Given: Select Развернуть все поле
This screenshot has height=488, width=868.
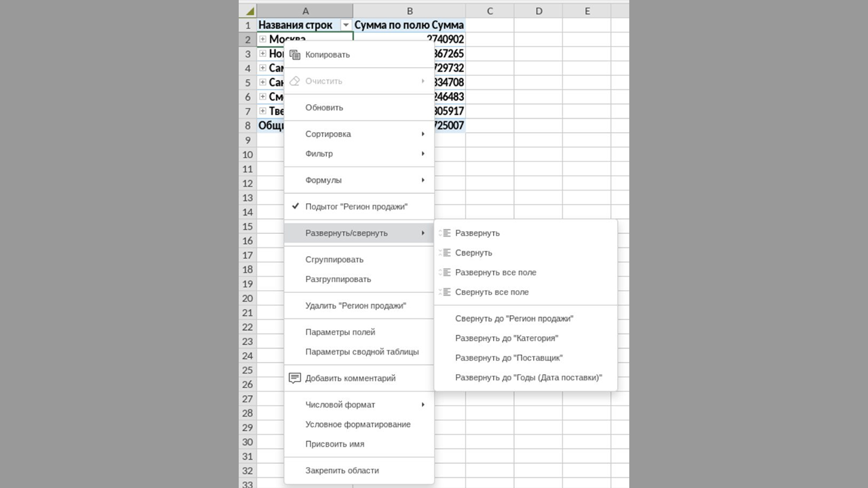Looking at the screenshot, I should point(526,272).
